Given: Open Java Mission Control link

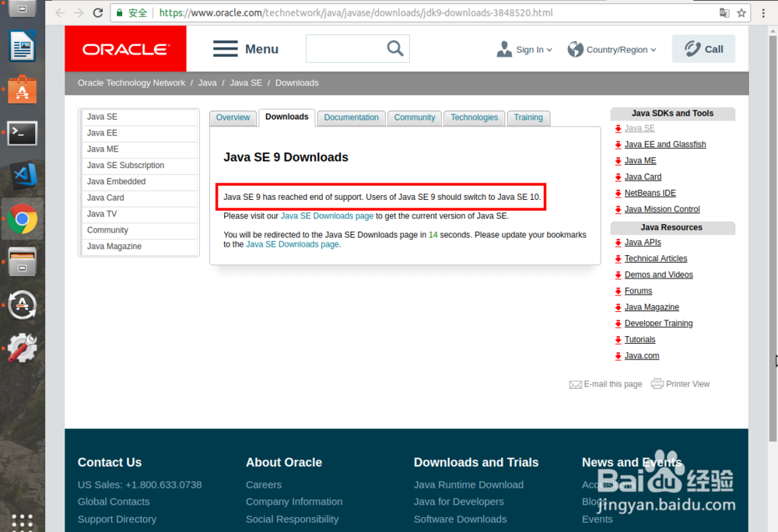Looking at the screenshot, I should coord(662,209).
